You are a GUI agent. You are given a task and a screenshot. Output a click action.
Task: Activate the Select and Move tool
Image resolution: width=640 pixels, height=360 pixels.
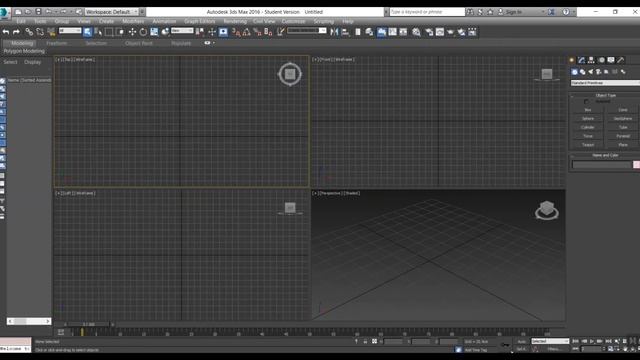click(132, 32)
